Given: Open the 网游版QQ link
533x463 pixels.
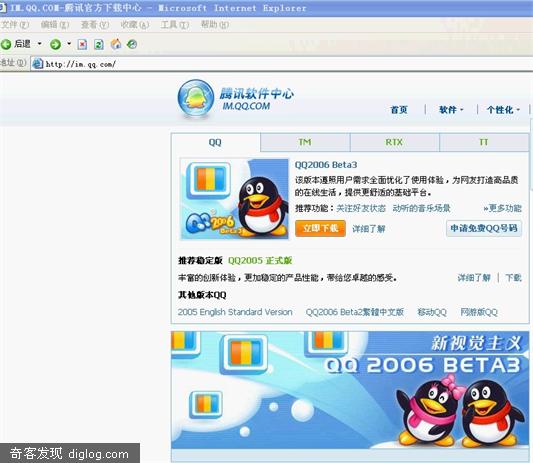Looking at the screenshot, I should pyautogui.click(x=479, y=312).
